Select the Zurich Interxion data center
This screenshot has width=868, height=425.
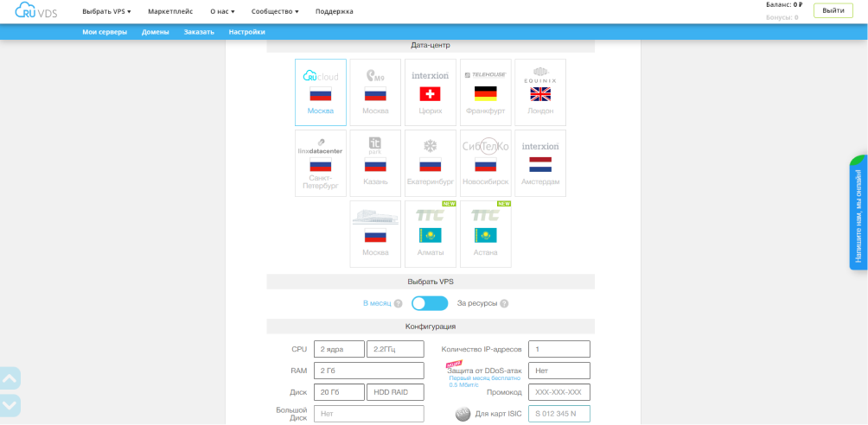click(x=430, y=92)
